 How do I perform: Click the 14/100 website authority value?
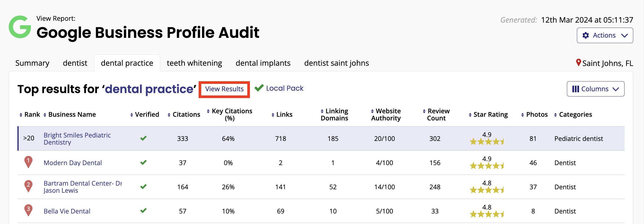(x=385, y=187)
